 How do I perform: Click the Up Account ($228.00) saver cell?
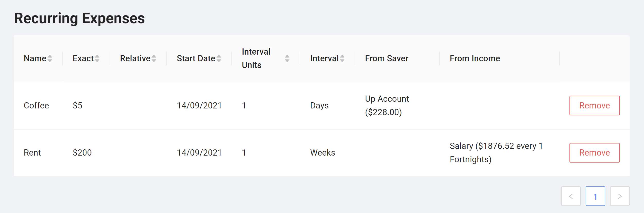[387, 106]
